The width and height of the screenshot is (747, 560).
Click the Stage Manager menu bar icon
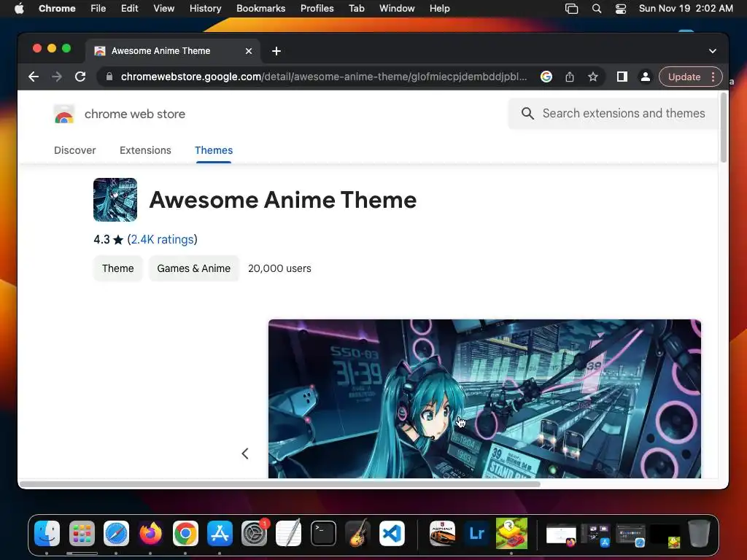571,9
